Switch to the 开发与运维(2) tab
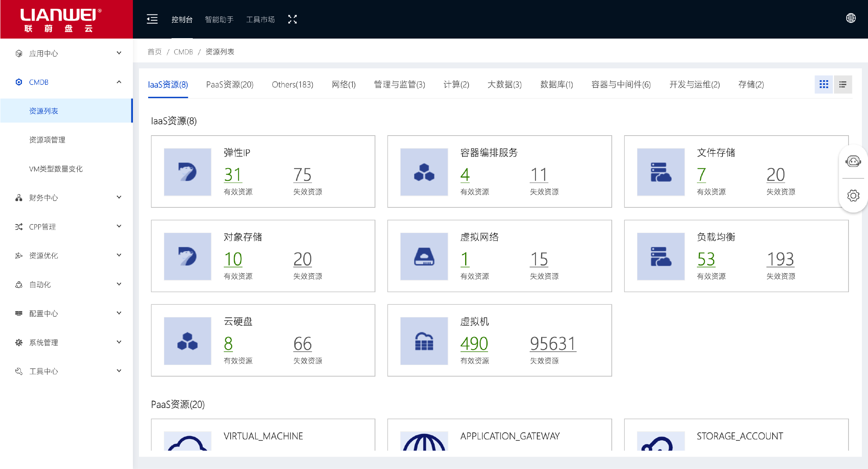 point(695,84)
